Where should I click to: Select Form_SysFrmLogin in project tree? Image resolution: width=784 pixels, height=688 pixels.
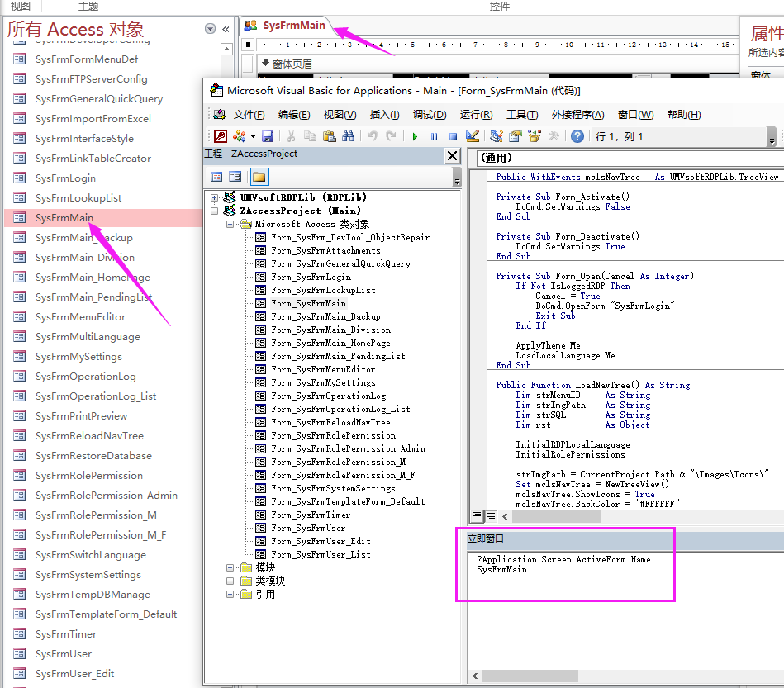311,277
